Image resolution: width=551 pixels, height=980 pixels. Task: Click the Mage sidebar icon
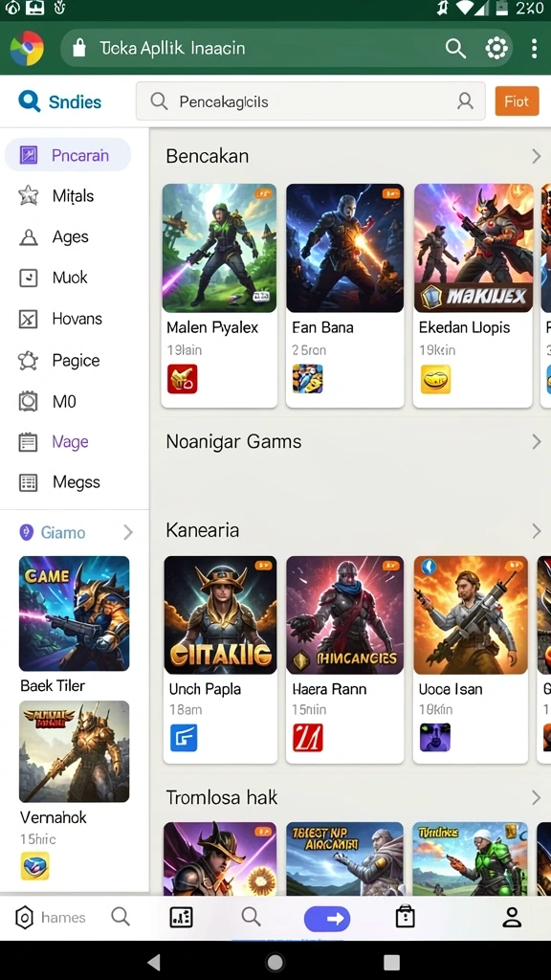(x=28, y=442)
